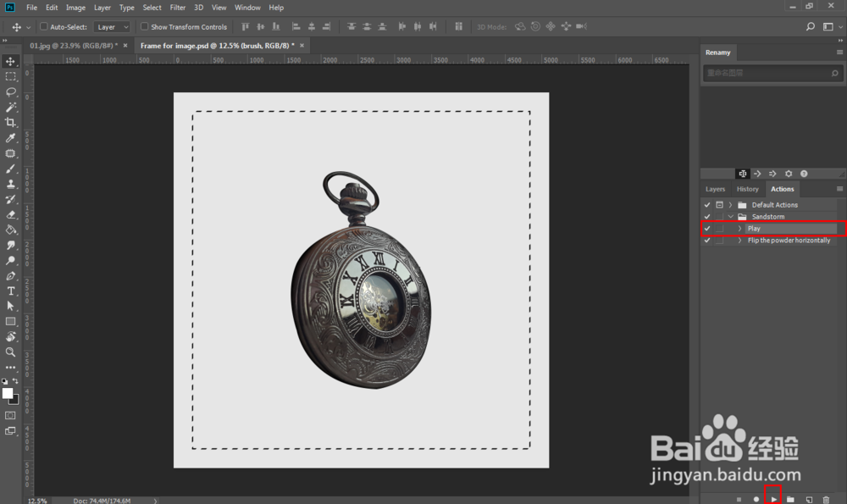Close the Frame for image.psd tab

click(x=302, y=46)
